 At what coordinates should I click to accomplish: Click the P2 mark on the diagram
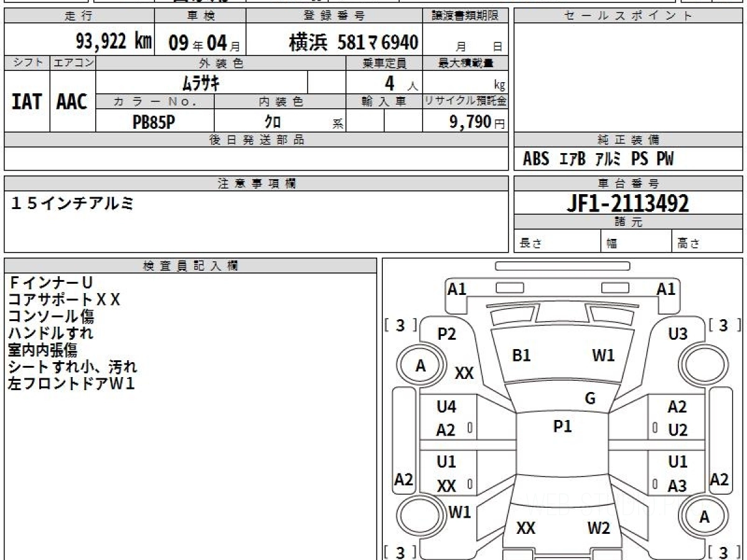pyautogui.click(x=446, y=334)
